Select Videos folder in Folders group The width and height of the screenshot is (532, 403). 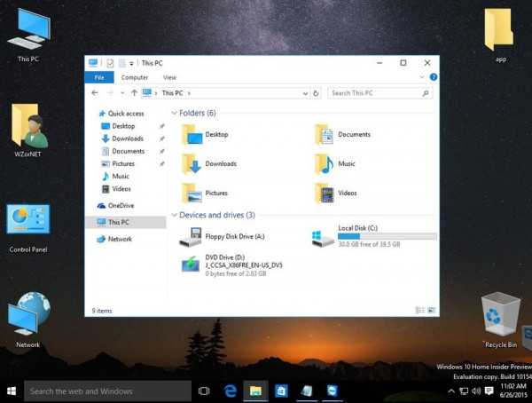click(336, 193)
